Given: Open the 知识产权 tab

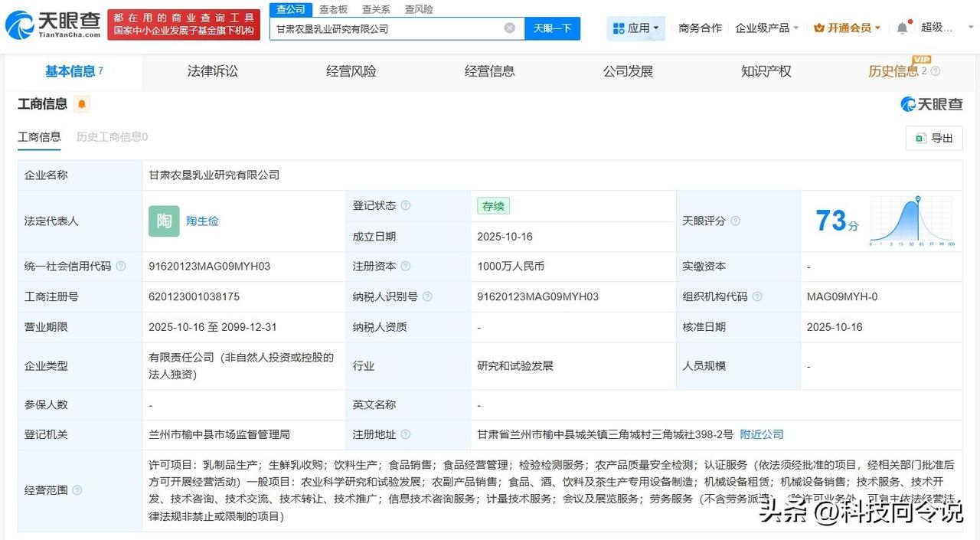Looking at the screenshot, I should pyautogui.click(x=766, y=71).
